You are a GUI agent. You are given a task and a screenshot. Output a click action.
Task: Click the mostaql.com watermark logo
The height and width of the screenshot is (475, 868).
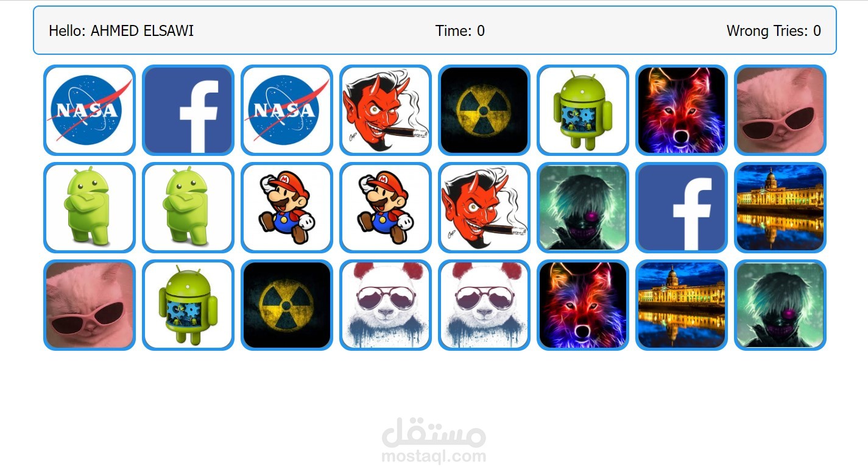click(x=434, y=440)
